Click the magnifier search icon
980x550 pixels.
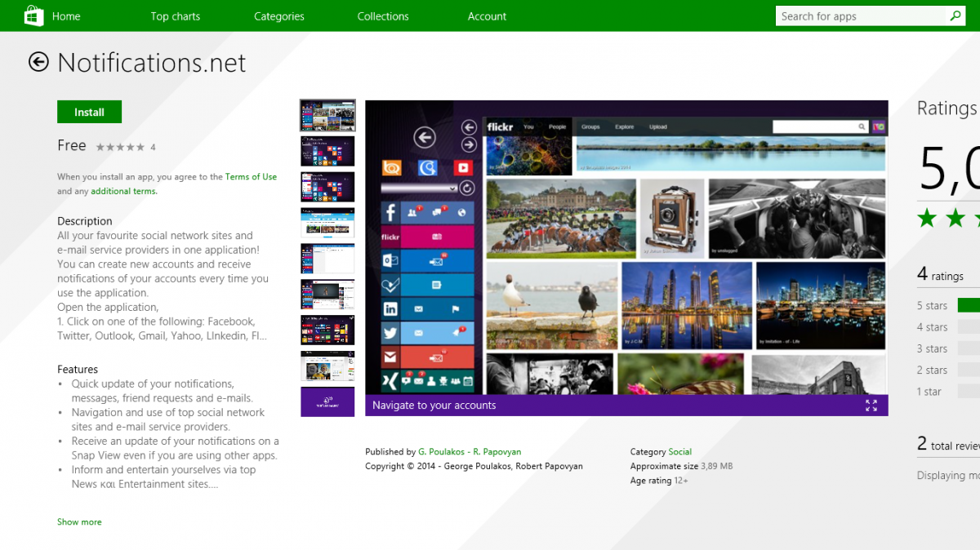(955, 16)
